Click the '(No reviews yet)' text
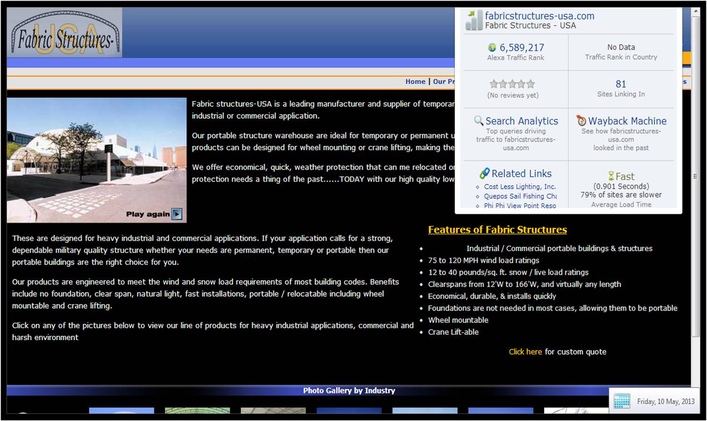The image size is (707, 421). pos(513,95)
